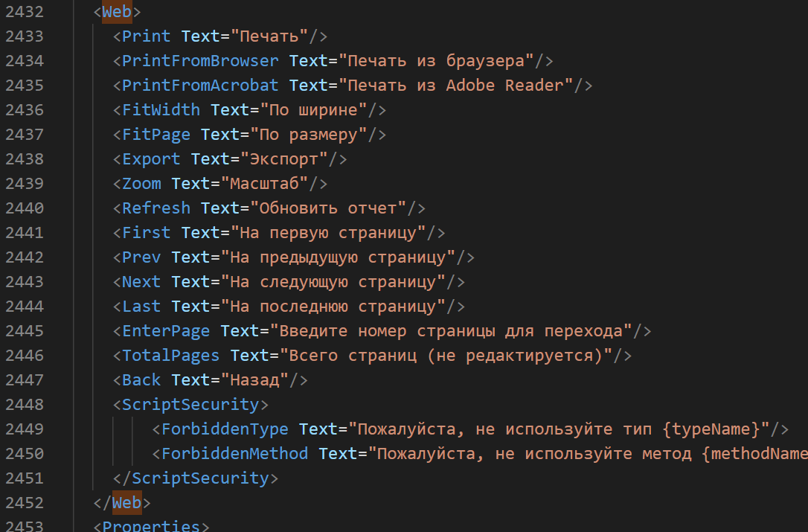Click the highlighted Web opening tag
The height and width of the screenshot is (532, 808).
pos(115,11)
